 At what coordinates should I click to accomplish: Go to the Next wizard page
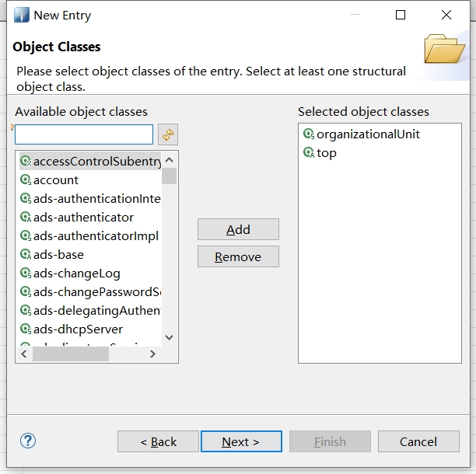point(240,441)
